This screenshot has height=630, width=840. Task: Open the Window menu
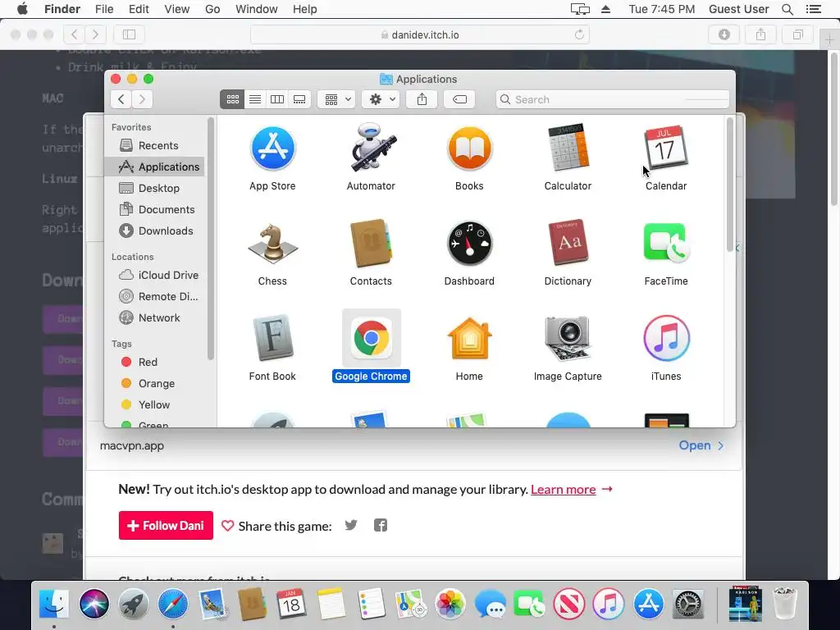257,9
